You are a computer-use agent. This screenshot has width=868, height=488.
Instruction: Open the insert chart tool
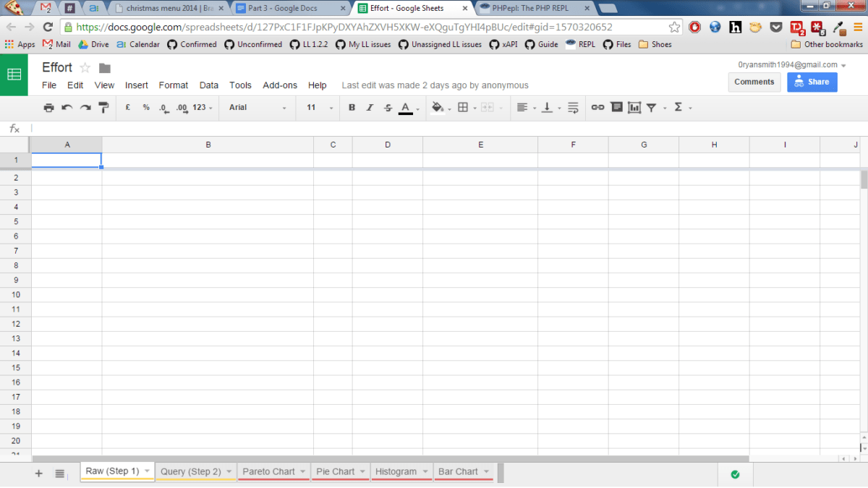pos(634,107)
